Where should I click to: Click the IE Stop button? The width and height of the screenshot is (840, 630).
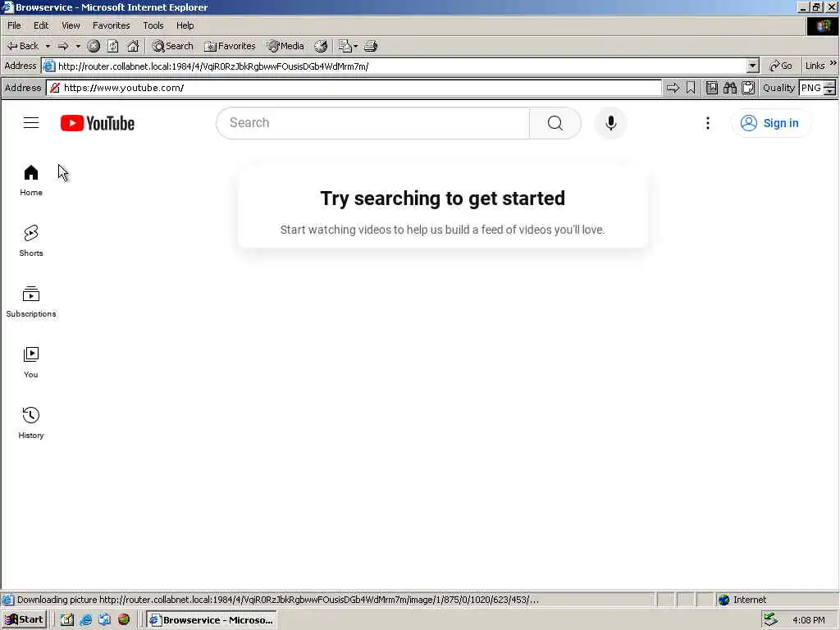94,46
